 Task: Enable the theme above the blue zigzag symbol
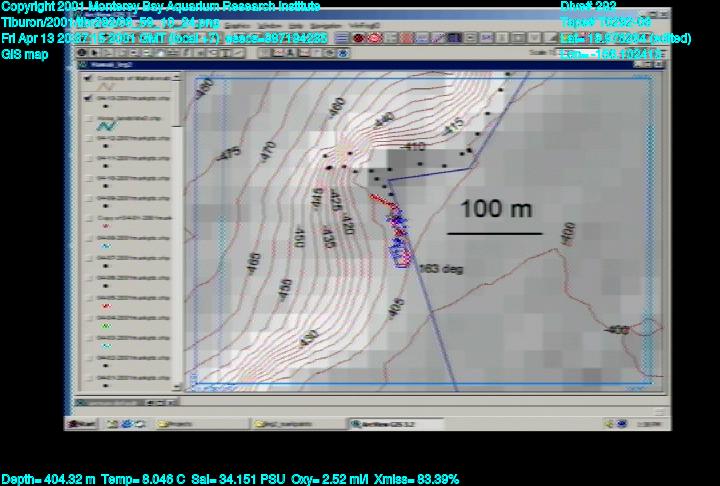89,117
